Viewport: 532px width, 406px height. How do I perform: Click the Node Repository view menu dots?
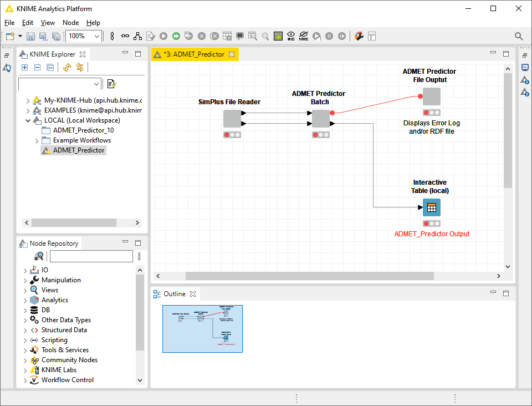pos(139,256)
